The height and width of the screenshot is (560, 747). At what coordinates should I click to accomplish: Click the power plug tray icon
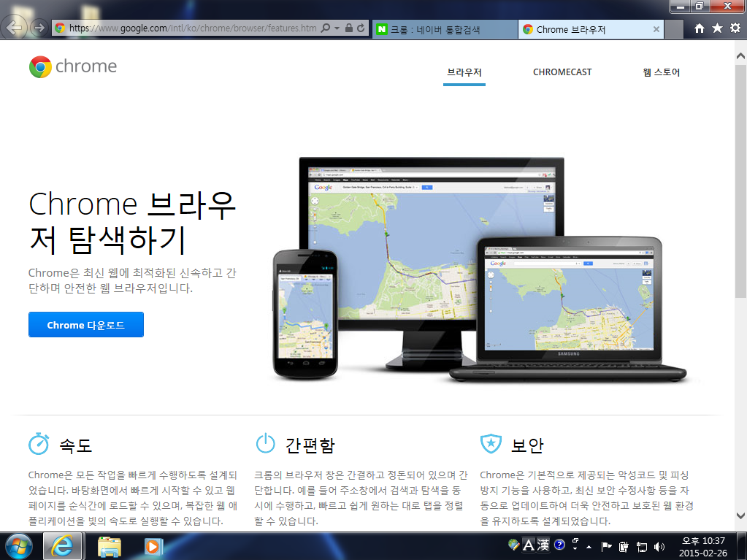(x=624, y=546)
